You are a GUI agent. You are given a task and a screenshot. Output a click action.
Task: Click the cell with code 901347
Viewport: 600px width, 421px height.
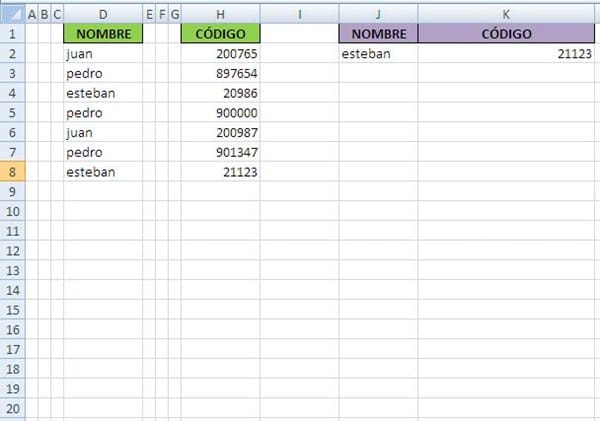[220, 152]
